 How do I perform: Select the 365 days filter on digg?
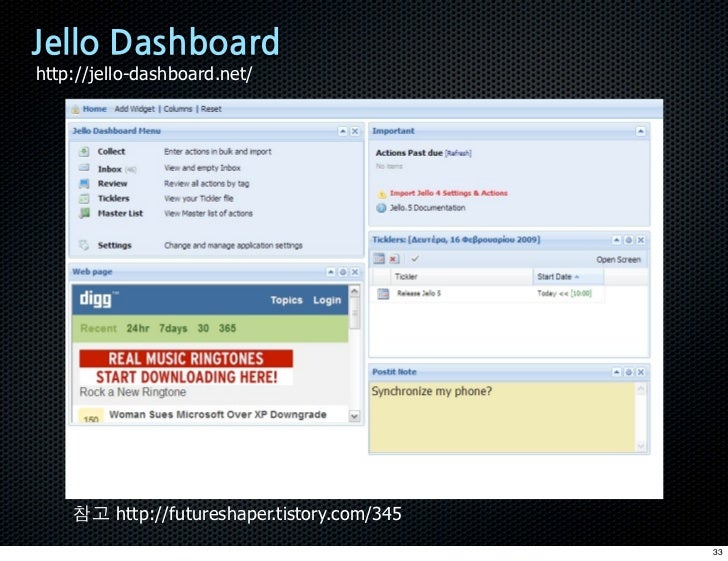click(x=227, y=328)
